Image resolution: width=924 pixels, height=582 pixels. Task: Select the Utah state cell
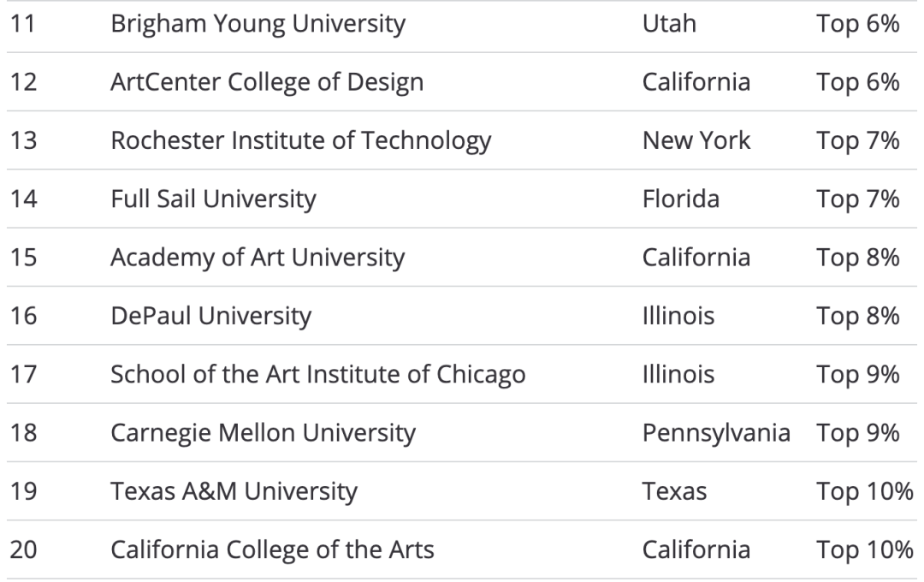click(x=669, y=24)
